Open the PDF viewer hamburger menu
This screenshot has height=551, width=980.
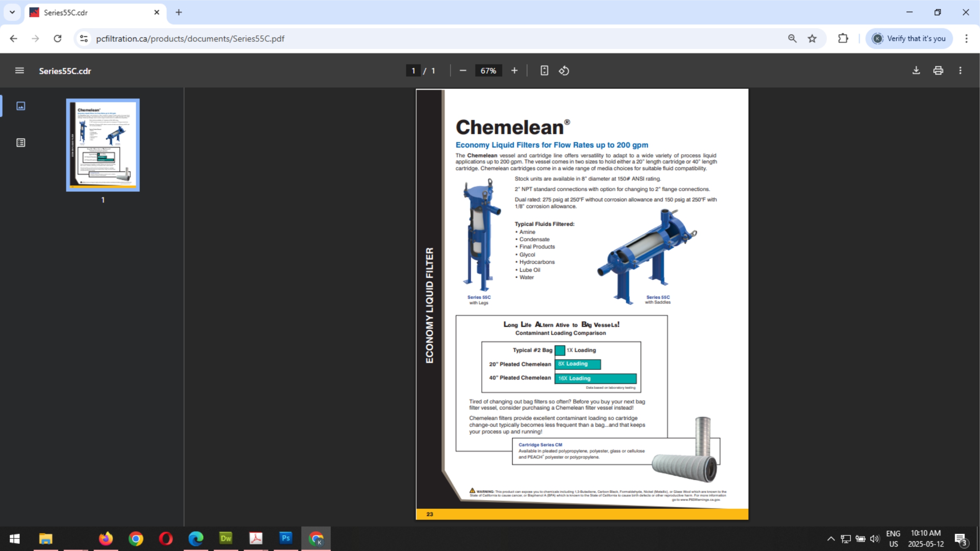tap(19, 70)
